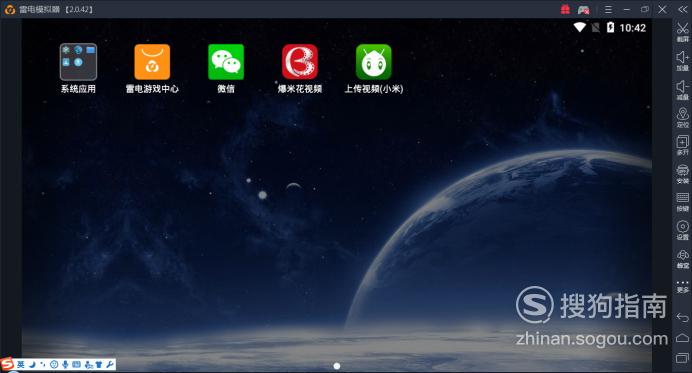Open Android recent apps button
Image resolution: width=692 pixels, height=373 pixels.
(x=682, y=358)
